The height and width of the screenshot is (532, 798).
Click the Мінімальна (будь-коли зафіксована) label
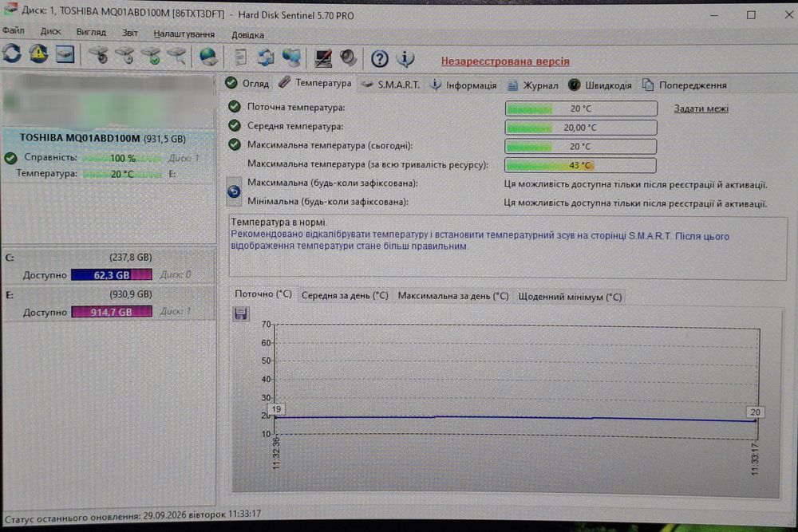[328, 202]
